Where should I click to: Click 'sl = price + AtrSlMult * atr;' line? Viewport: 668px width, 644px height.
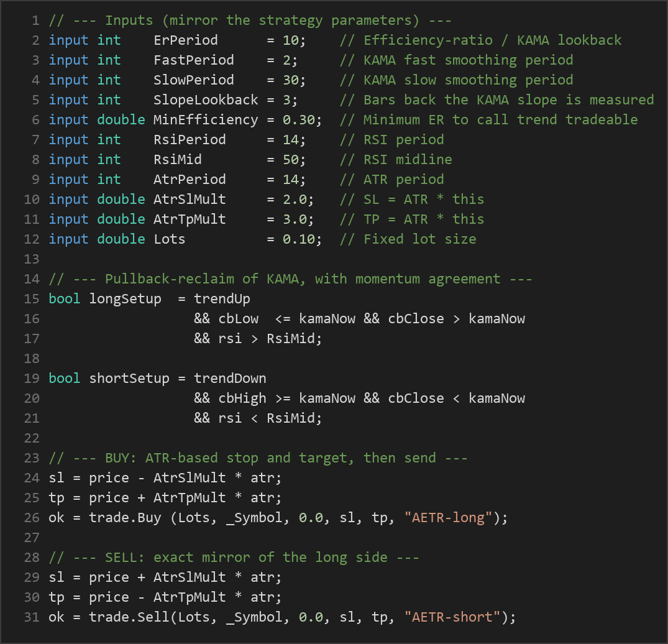[x=165, y=577]
